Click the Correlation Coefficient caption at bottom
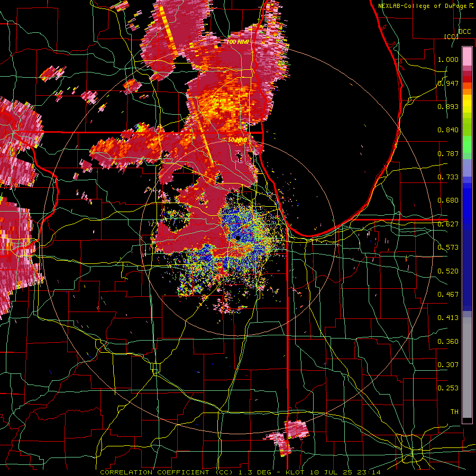Viewport: 476px width, 476px height. tap(240, 472)
